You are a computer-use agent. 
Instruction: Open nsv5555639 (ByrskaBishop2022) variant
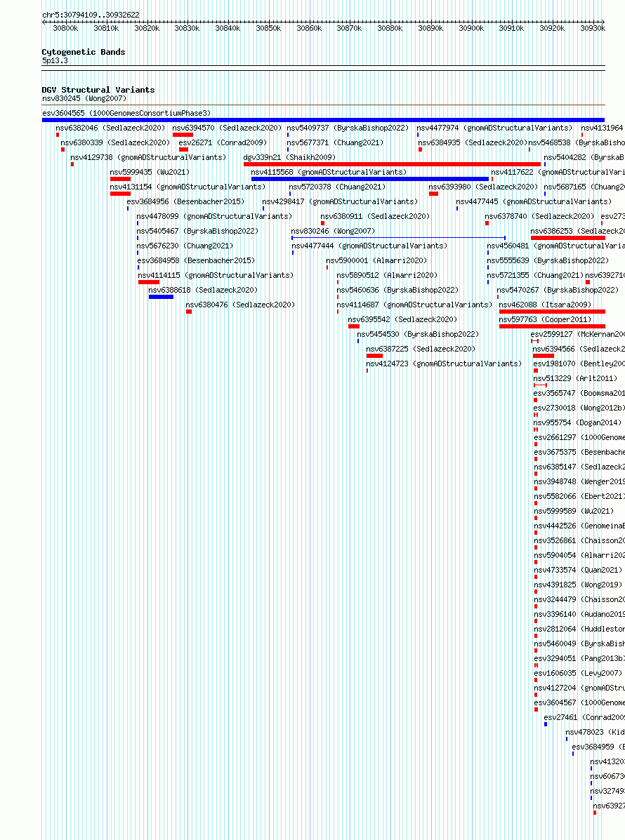(548, 260)
